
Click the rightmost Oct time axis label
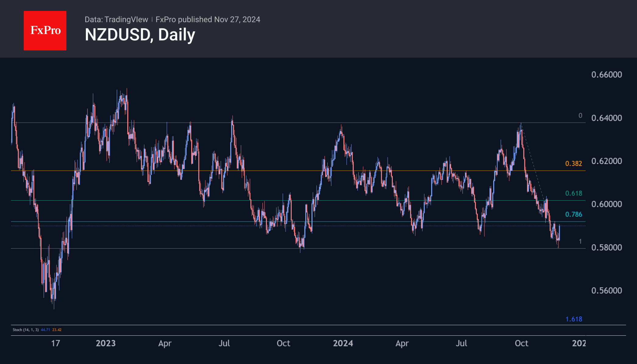pos(521,343)
